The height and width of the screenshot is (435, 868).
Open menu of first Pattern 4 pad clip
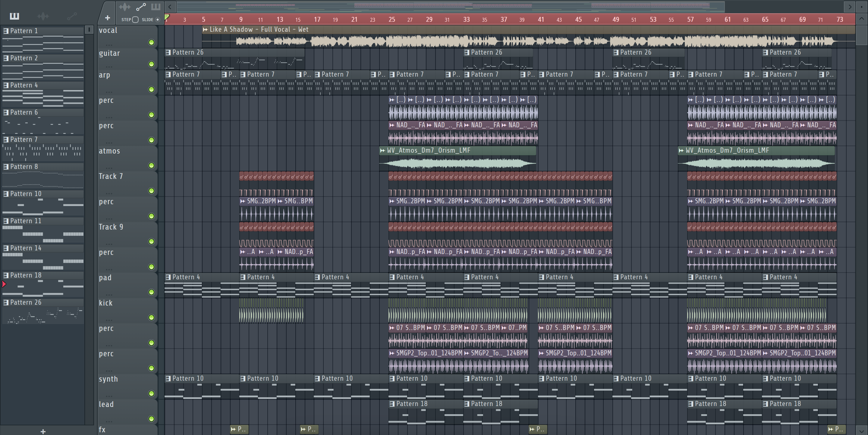(x=168, y=277)
